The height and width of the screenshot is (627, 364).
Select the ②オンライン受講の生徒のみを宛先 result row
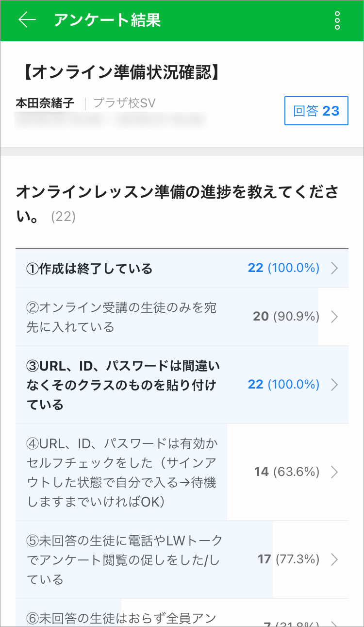[x=121, y=317]
